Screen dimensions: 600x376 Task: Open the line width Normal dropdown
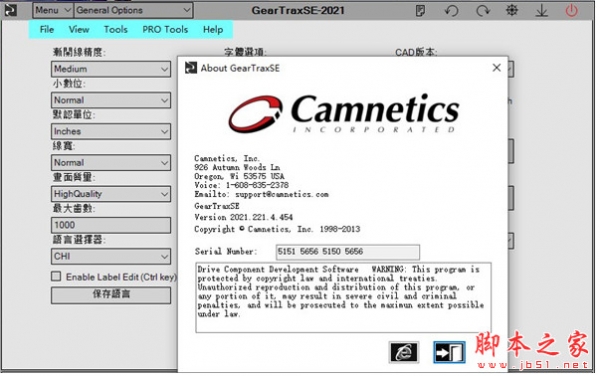pos(111,163)
